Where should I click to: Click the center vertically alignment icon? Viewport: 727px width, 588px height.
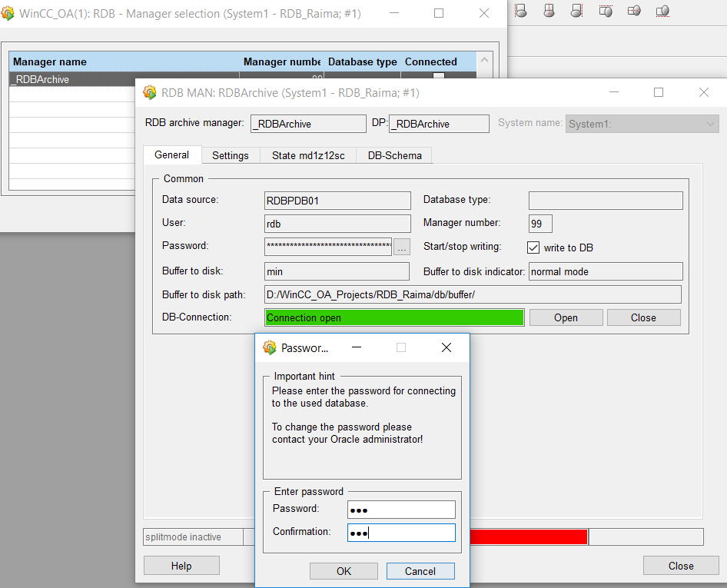pos(634,11)
